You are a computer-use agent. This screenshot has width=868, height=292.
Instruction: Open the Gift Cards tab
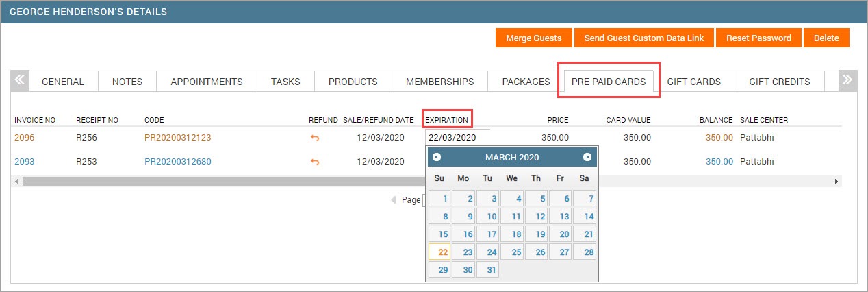click(693, 81)
